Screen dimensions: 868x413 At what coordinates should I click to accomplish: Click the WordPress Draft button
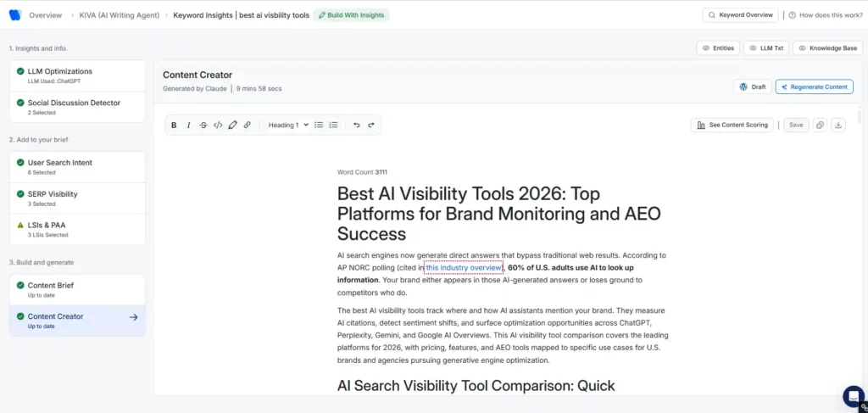(x=753, y=87)
